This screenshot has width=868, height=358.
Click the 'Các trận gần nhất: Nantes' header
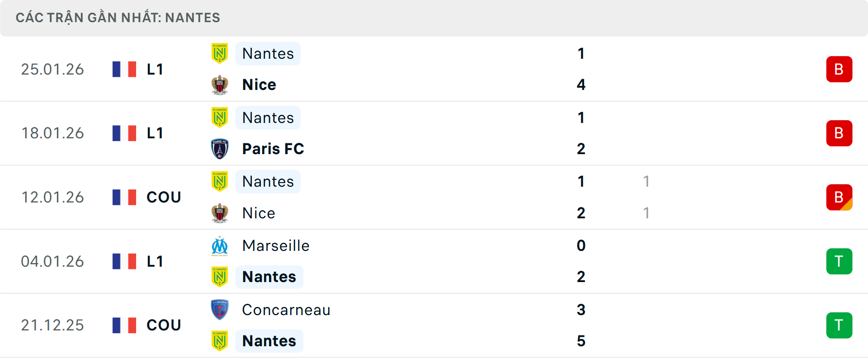(118, 18)
